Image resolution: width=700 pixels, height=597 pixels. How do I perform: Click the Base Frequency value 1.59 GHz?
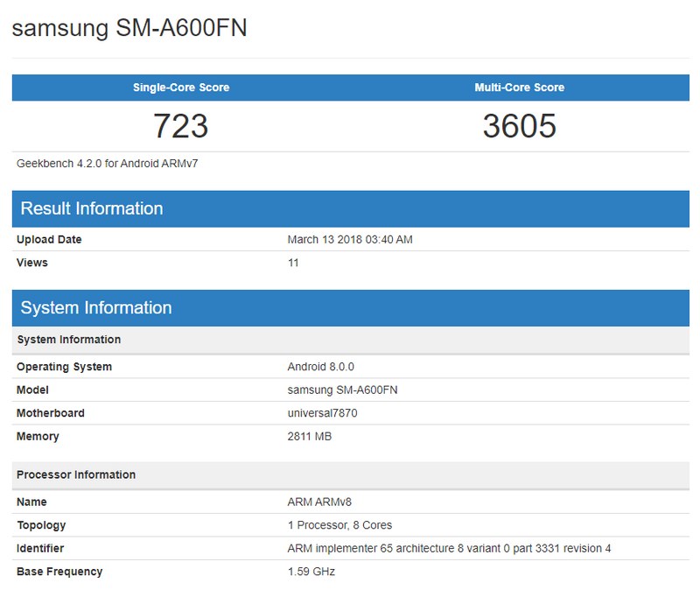point(310,572)
